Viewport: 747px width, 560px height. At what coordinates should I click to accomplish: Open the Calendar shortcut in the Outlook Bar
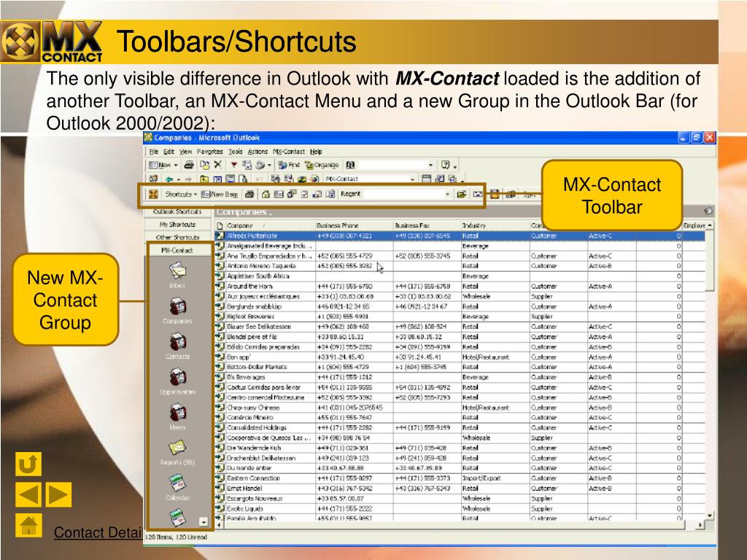tap(178, 487)
